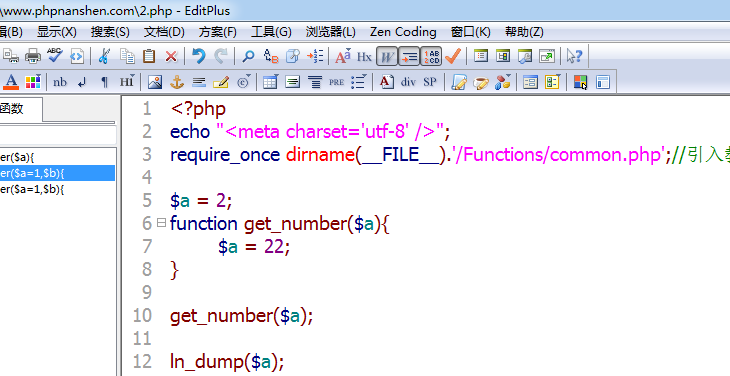This screenshot has width=730, height=376.
Task: Open the 浏览器(L) menu
Action: click(x=331, y=32)
